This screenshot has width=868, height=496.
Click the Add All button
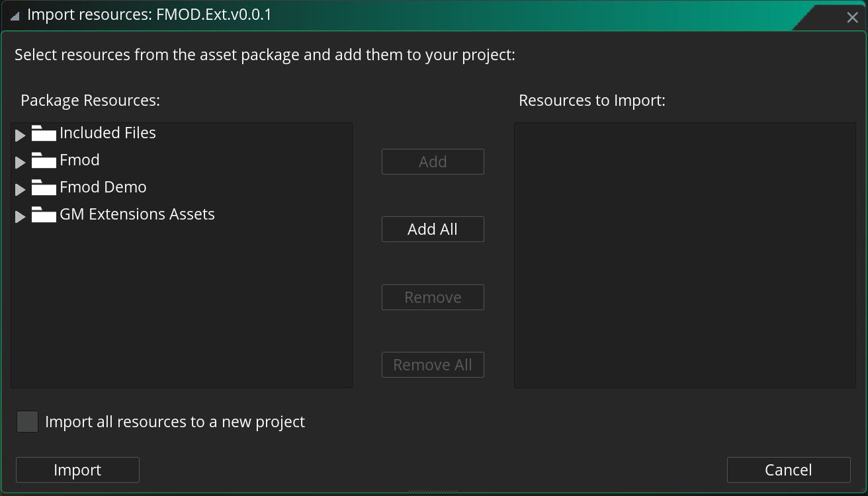tap(433, 229)
